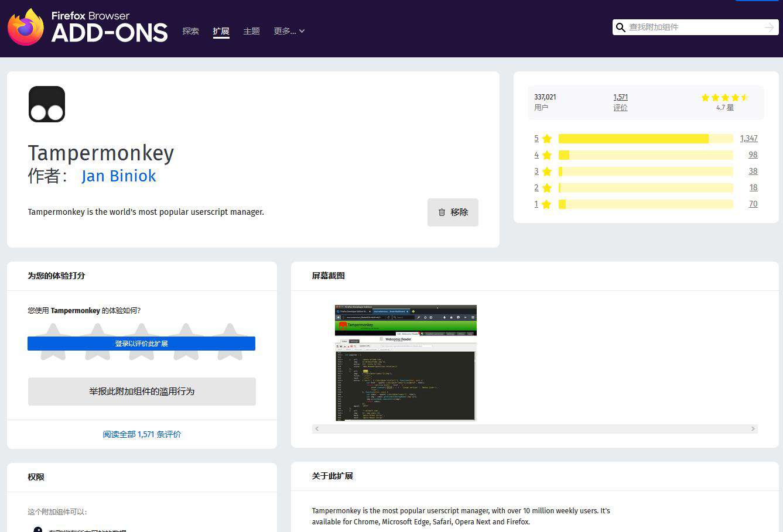
Task: Click the 为您的体验打分 heading
Action: [x=56, y=276]
